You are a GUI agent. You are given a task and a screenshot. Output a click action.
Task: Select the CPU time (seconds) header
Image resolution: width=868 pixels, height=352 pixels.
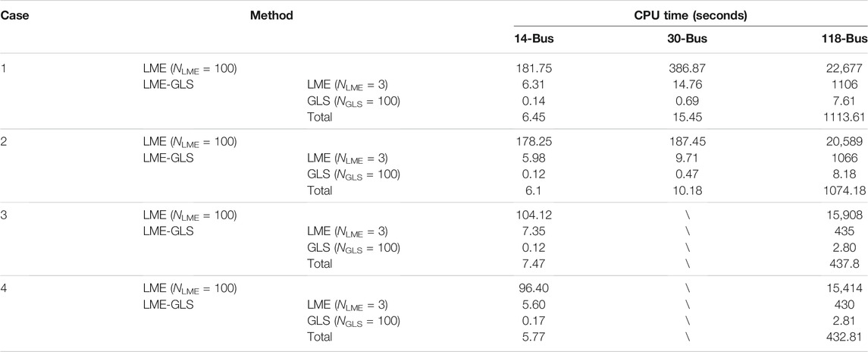tap(691, 15)
